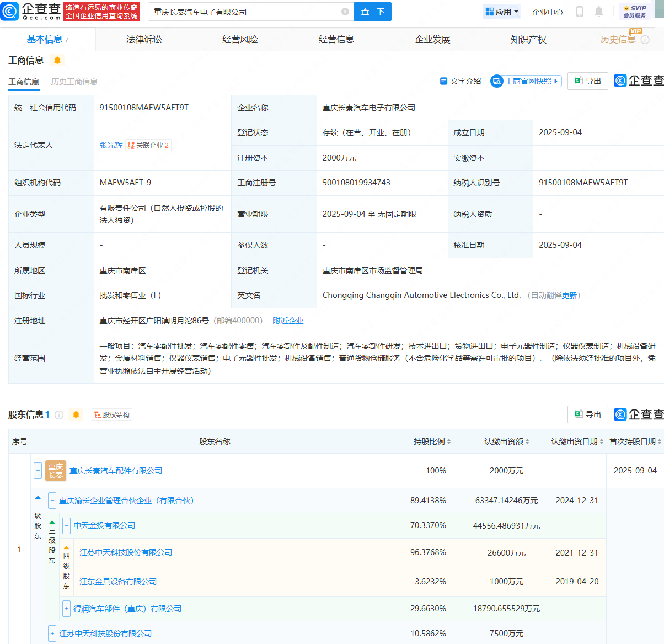Expand the 得润汽车部件（重庆）有限公司 row
Viewport: 664px width, 644px height.
(66, 609)
